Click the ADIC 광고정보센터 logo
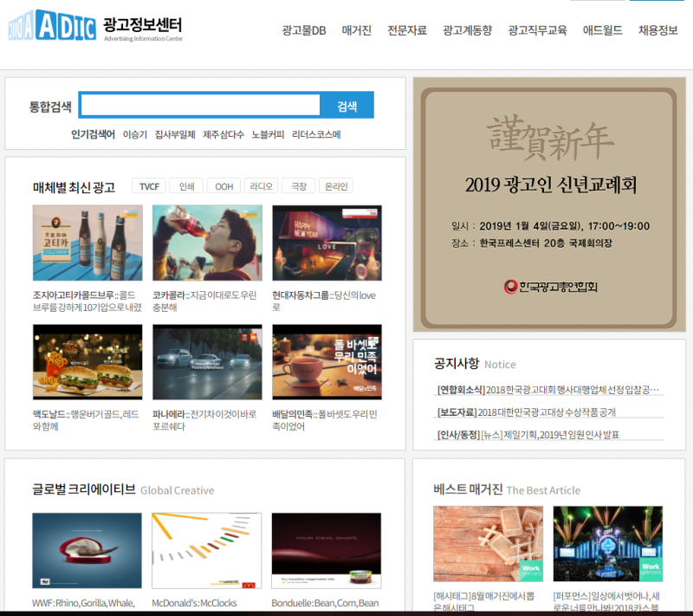 [x=95, y=27]
